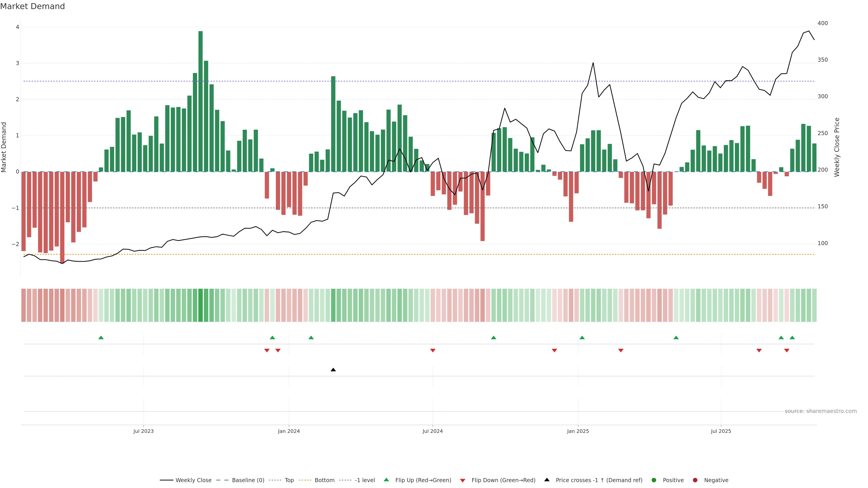Screen dimensions: 868x488
Task: Toggle the -1 level legend entry
Action: pos(365,480)
